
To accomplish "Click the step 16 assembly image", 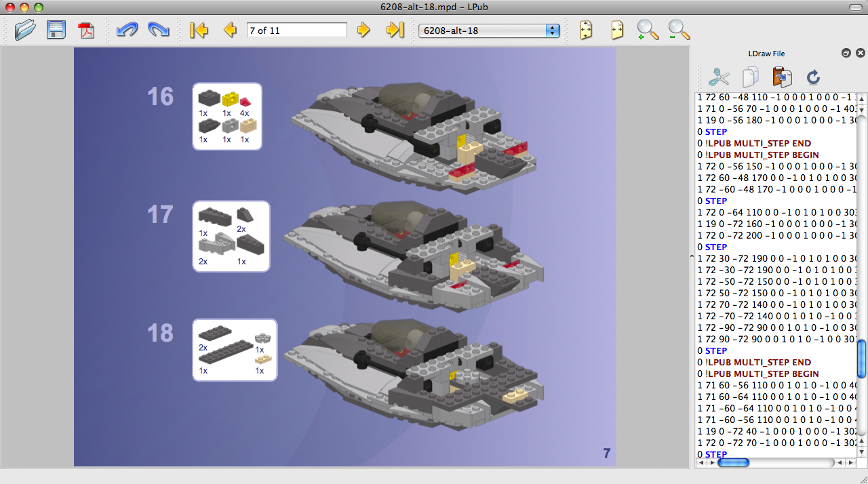I will click(414, 138).
